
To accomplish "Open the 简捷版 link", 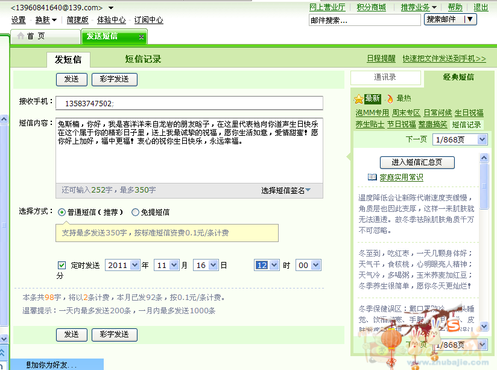I will coord(77,20).
